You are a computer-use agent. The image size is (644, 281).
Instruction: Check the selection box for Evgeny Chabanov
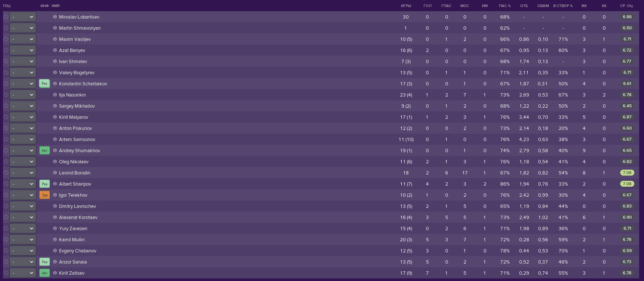(6, 251)
